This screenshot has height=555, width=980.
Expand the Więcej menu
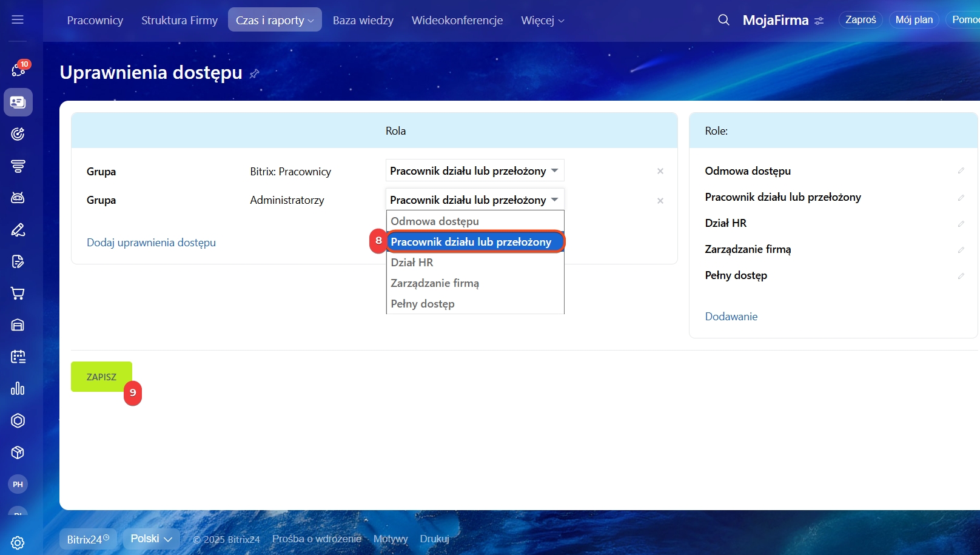coord(542,20)
